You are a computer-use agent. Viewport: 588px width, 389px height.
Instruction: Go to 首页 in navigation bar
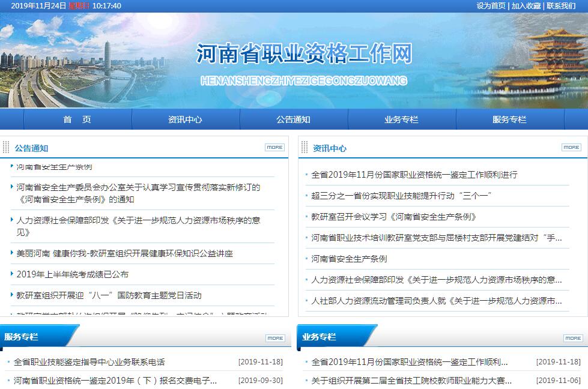pyautogui.click(x=77, y=119)
